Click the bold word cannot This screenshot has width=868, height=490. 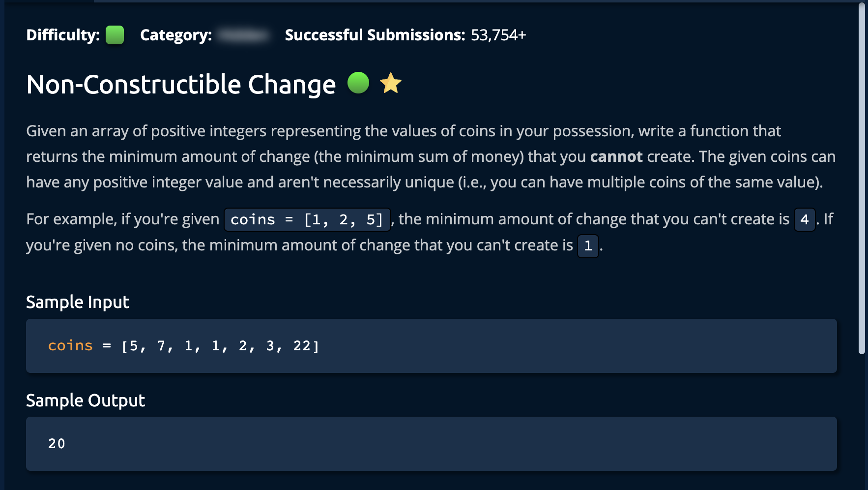click(616, 156)
